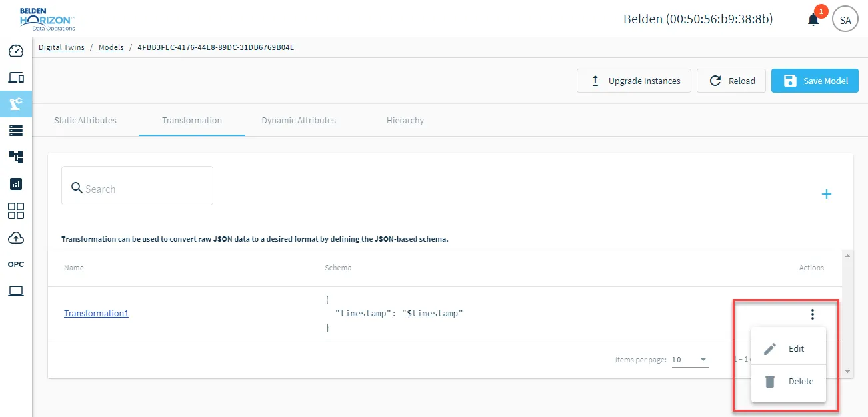Viewport: 868px width, 417px height.
Task: Select the Digital Twins robot arm icon
Action: tap(16, 104)
